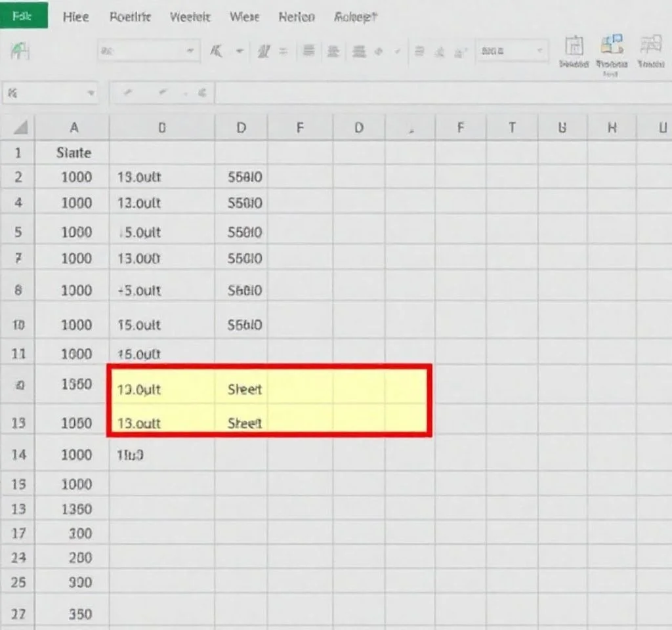The width and height of the screenshot is (672, 630).
Task: Click the yellow highlighted cell in row 13 column D
Action: tap(244, 423)
